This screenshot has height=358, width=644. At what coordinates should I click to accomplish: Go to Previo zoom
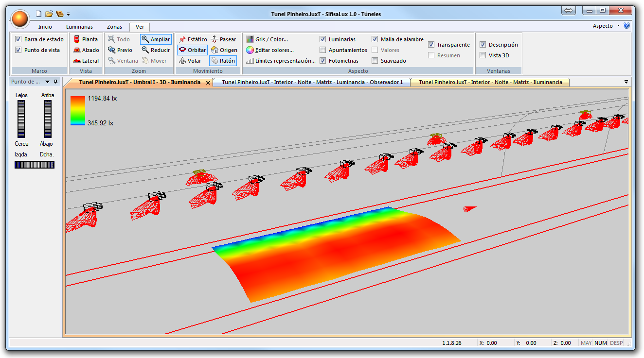[x=120, y=50]
